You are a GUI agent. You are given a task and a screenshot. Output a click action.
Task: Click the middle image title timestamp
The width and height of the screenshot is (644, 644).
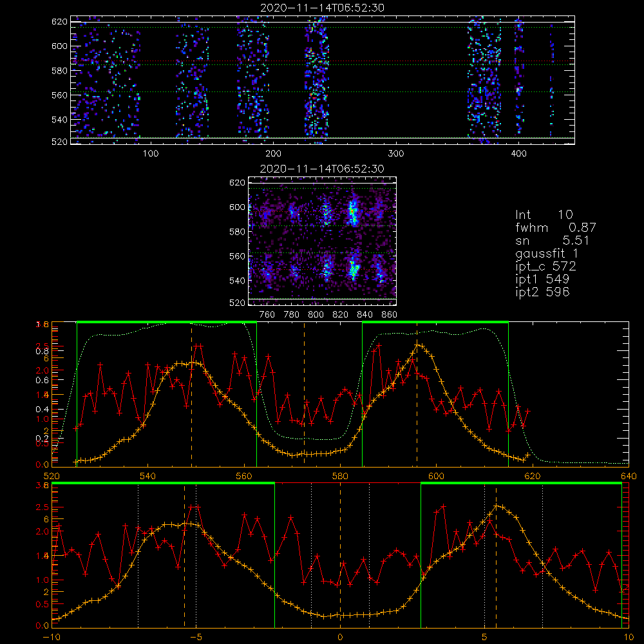click(x=322, y=169)
